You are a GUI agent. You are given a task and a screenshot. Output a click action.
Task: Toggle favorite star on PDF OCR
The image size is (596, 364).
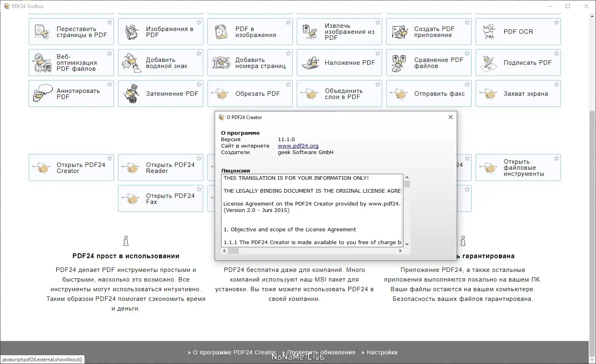point(557,23)
